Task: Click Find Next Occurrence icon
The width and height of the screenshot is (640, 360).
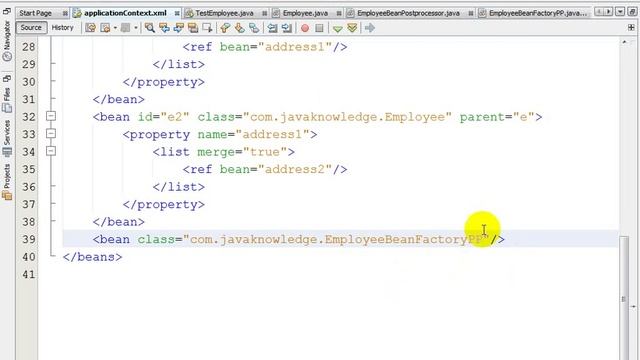Action: pyautogui.click(x=178, y=28)
